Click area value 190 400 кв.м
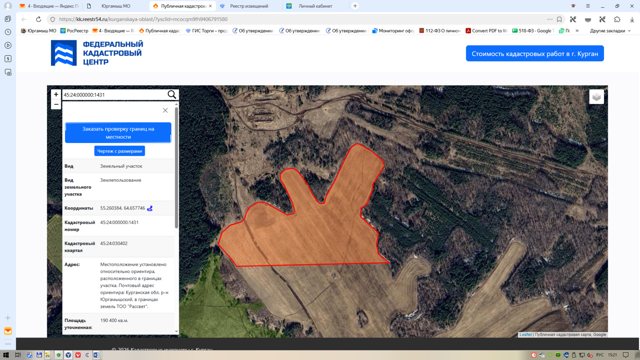Screen dimensions: 640x360 pos(114,320)
